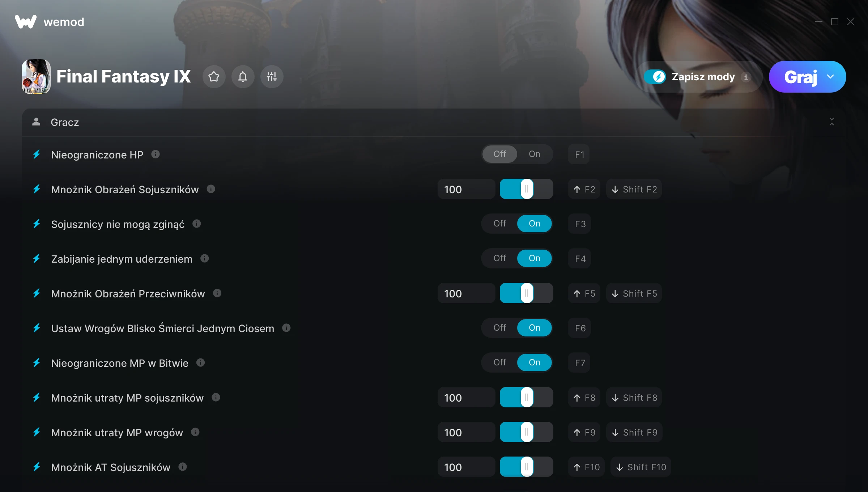
Task: Click the Mnożnik utraty MP wrogów value field
Action: pos(466,432)
